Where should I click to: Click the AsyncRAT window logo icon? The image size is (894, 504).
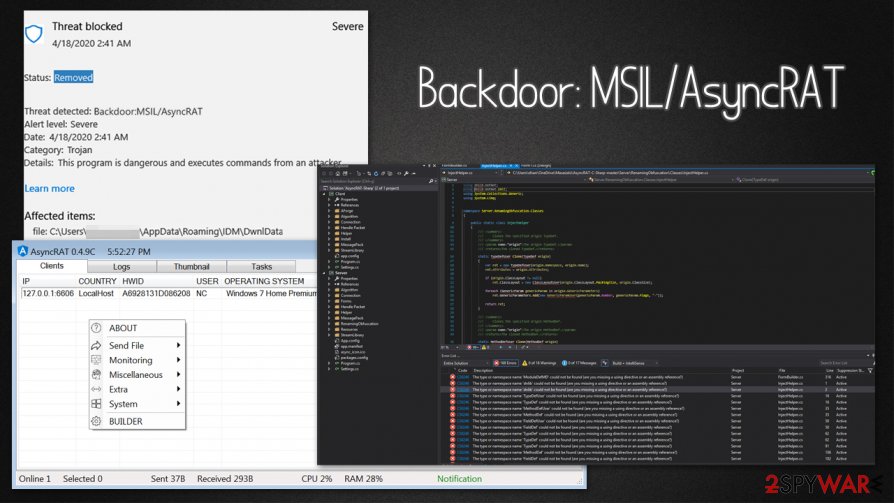coord(23,251)
